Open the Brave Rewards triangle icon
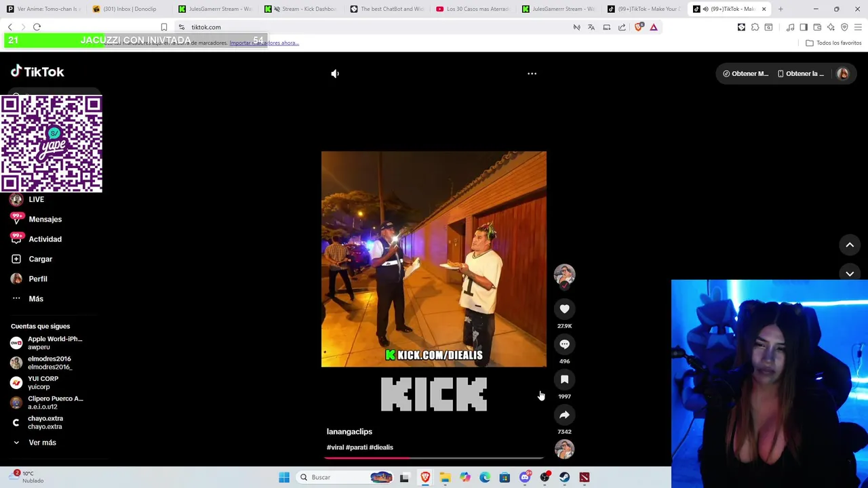The width and height of the screenshot is (868, 488). (654, 27)
